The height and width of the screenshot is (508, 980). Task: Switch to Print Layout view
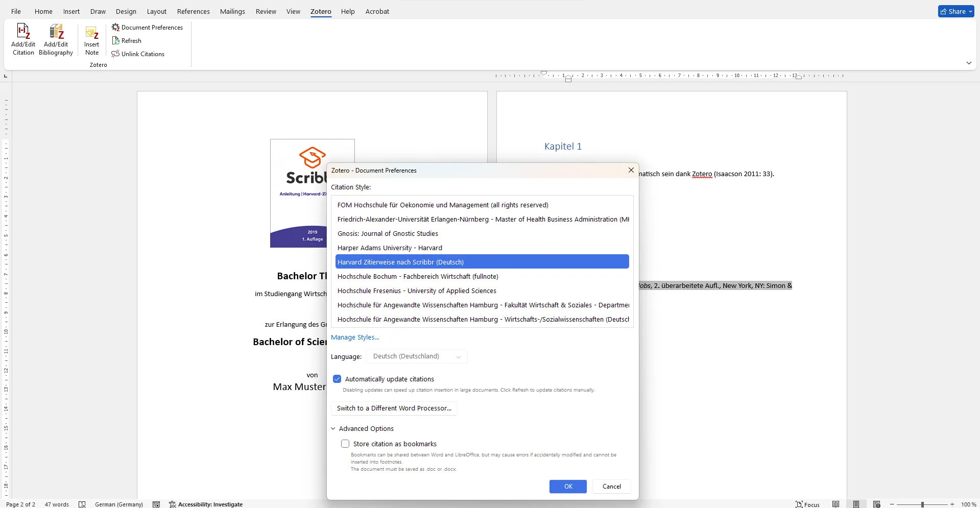(x=856, y=504)
